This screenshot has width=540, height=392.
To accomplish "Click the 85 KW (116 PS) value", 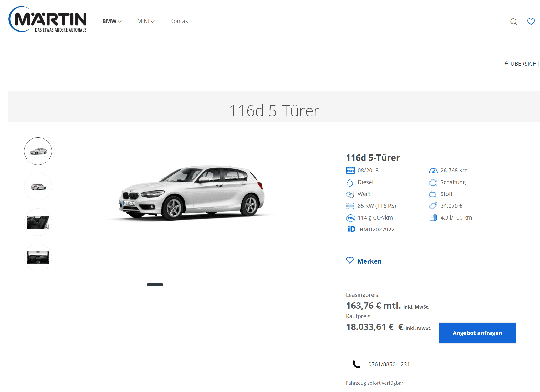I will tap(377, 206).
